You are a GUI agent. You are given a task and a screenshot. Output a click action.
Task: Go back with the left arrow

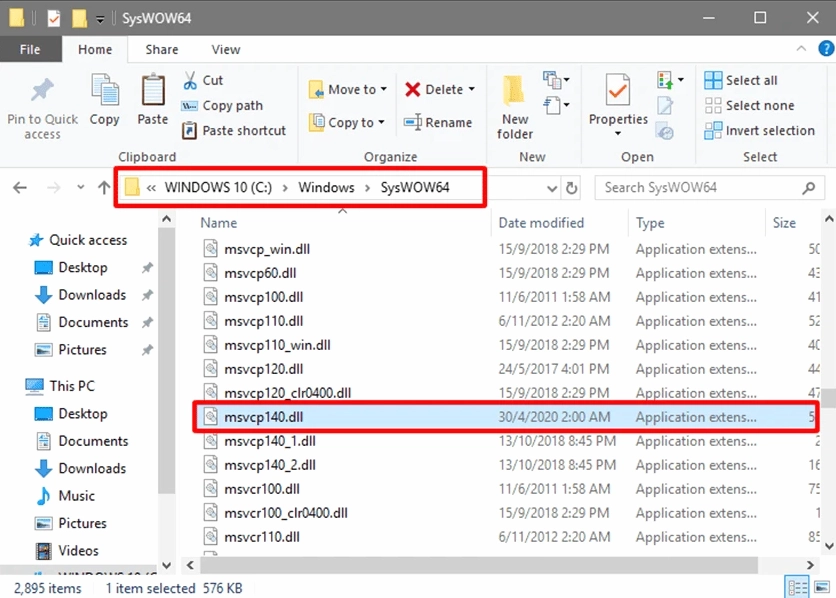pos(20,188)
